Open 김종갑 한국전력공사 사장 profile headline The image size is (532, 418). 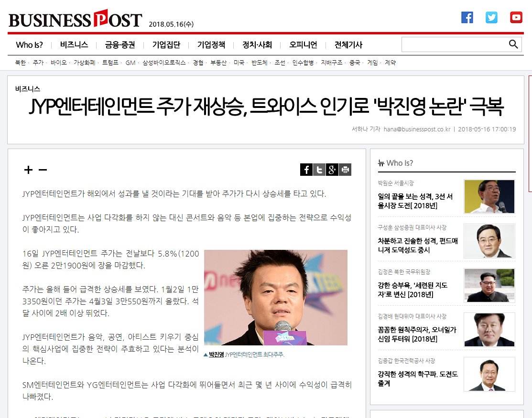[418, 379]
